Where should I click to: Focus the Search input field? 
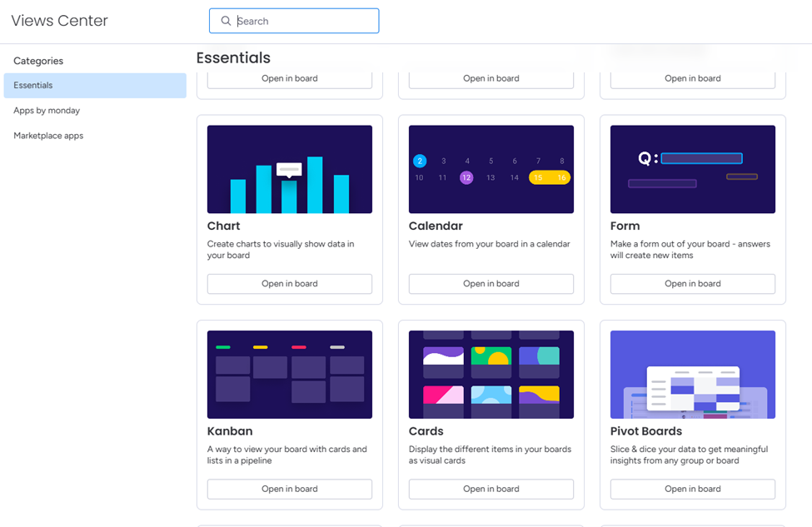294,21
